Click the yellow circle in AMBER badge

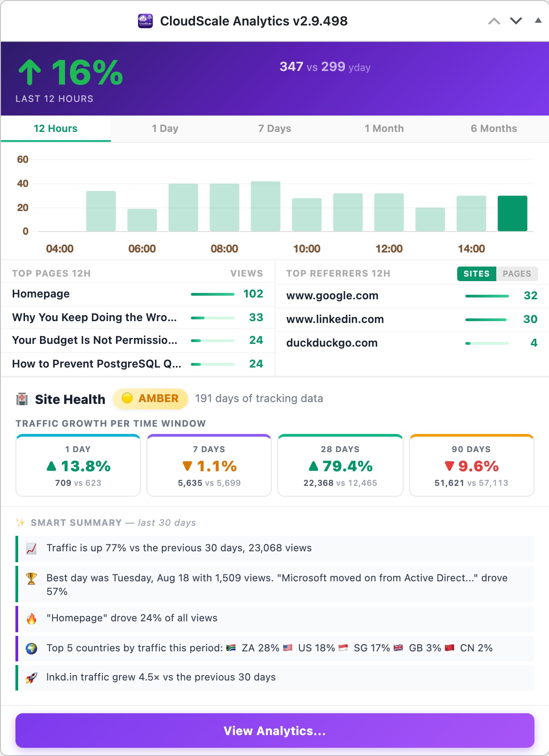(x=127, y=398)
